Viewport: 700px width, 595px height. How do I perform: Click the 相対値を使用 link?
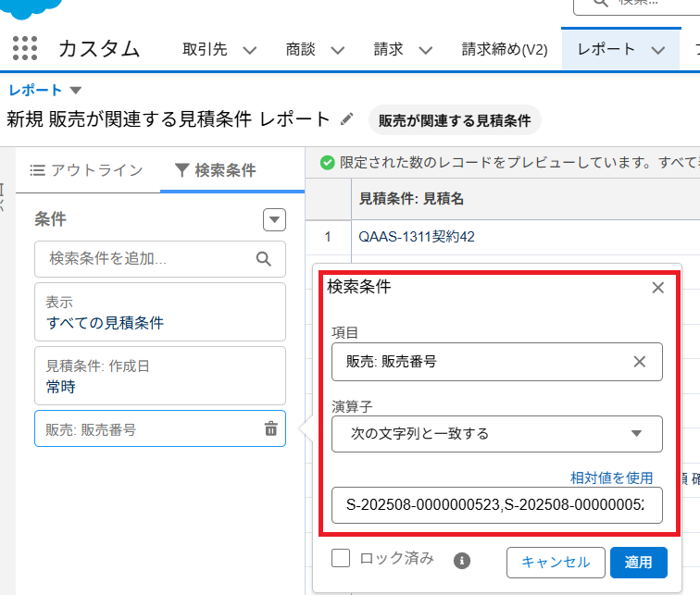(612, 478)
